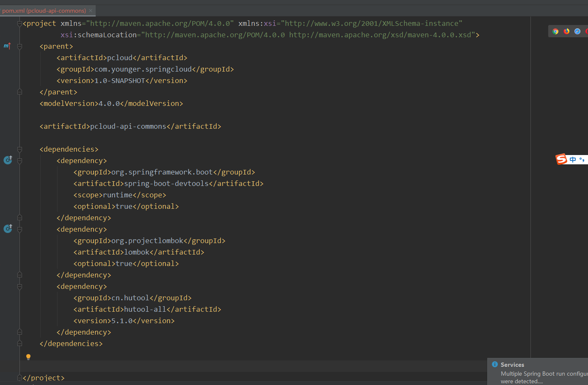Screen dimensions: 588x385
Task: Open the pom.xml in Safari browser
Action: (577, 31)
